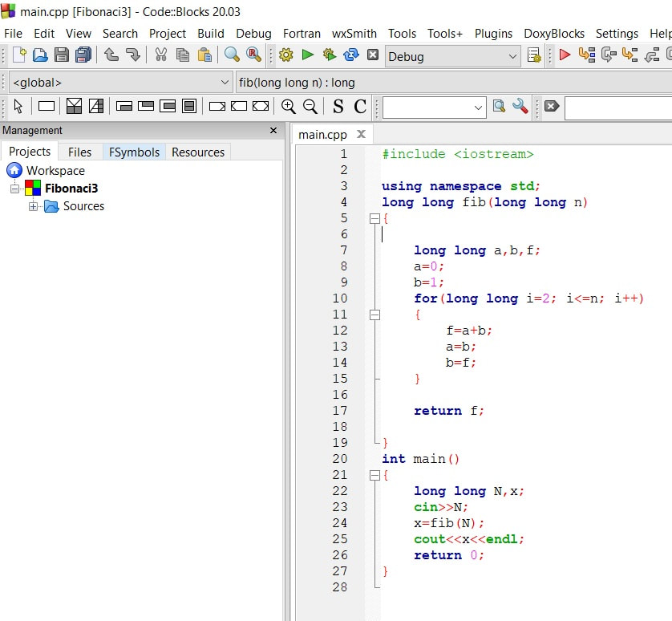Click the zoom out magnifier icon
The width and height of the screenshot is (672, 621).
(x=310, y=106)
